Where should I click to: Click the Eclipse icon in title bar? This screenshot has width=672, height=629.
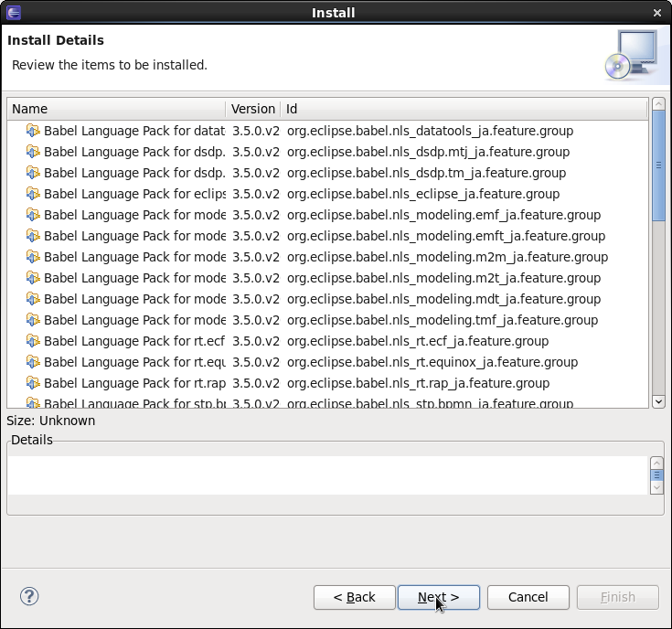click(x=14, y=13)
